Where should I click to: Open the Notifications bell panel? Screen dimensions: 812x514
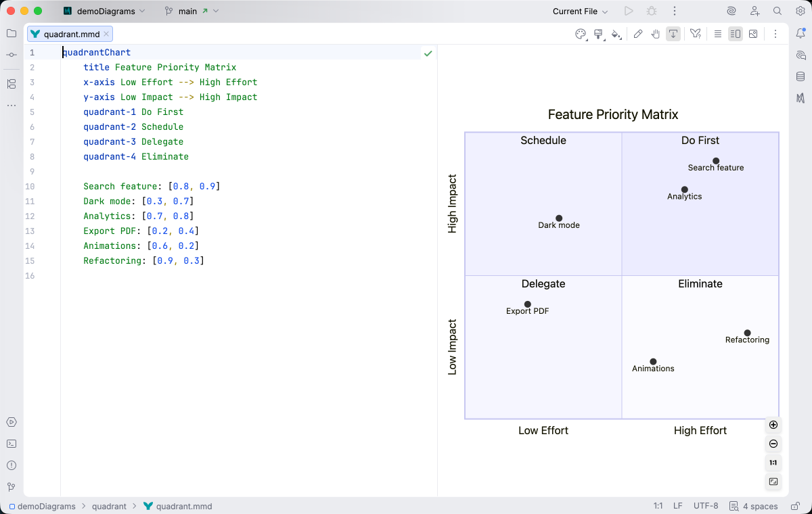[x=800, y=34]
